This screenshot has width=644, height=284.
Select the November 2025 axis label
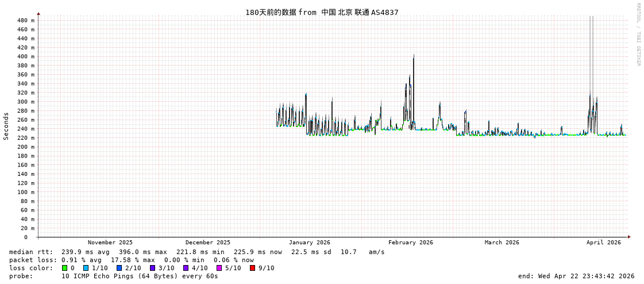click(x=110, y=243)
